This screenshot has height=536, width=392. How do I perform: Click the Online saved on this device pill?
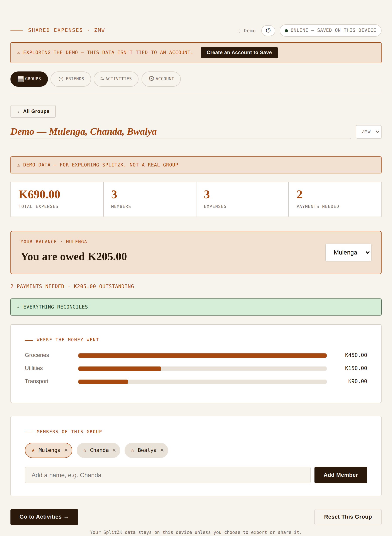[x=330, y=30]
